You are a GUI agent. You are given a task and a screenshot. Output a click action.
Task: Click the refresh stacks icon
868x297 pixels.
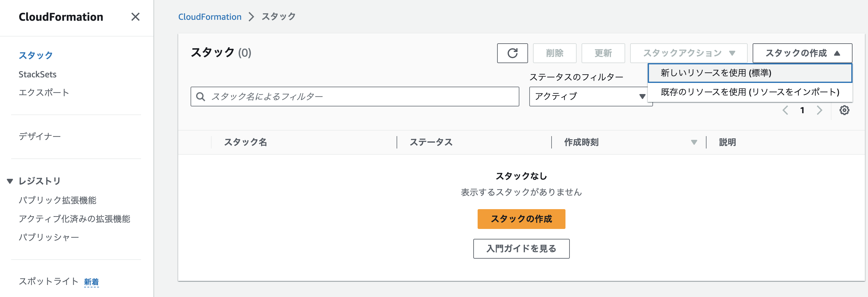[x=512, y=53]
